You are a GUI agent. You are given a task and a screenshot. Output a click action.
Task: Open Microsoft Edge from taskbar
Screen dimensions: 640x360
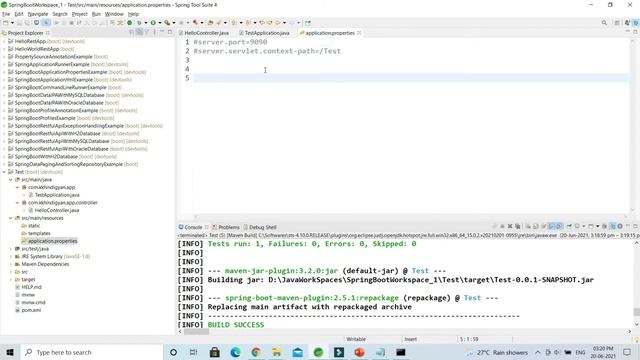click(235, 352)
